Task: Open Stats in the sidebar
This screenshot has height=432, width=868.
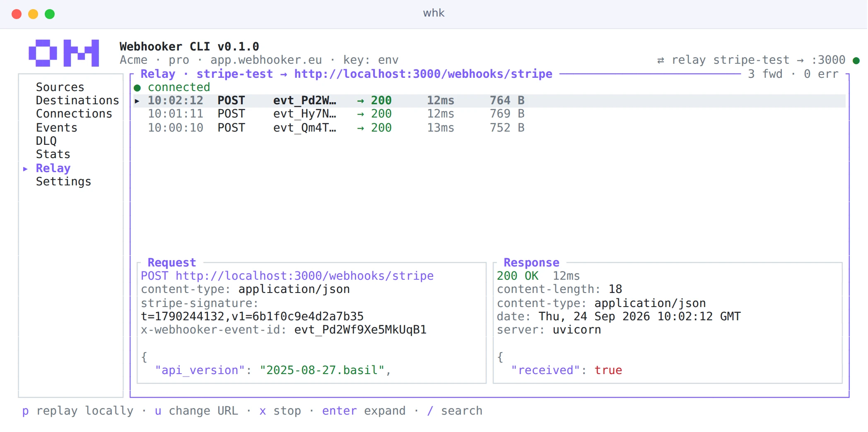Action: 53,154
